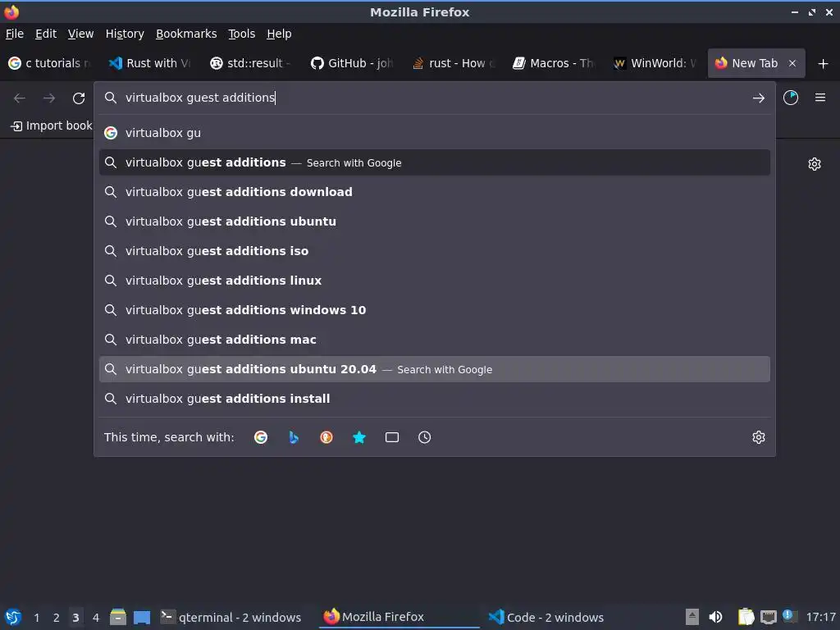This screenshot has width=840, height=630.
Task: Open the clipboard manager tray icon
Action: (x=746, y=617)
